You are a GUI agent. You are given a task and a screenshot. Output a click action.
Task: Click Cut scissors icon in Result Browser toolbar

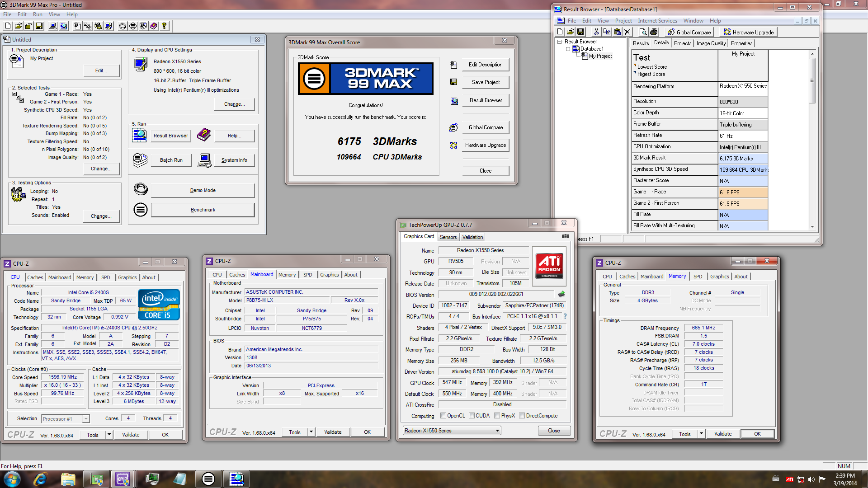pos(596,32)
